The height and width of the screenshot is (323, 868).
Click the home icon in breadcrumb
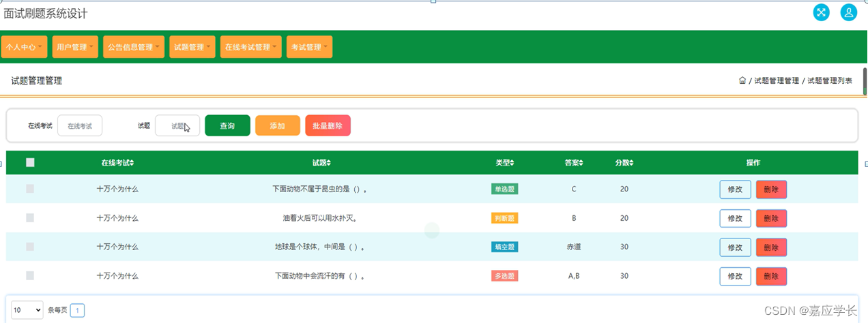point(742,80)
